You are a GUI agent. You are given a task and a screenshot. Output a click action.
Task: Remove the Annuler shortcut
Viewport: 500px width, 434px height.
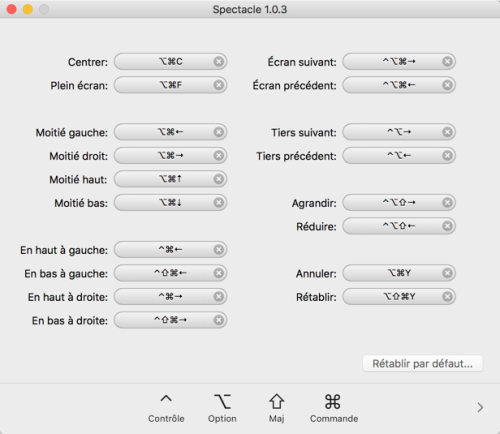[x=447, y=273]
